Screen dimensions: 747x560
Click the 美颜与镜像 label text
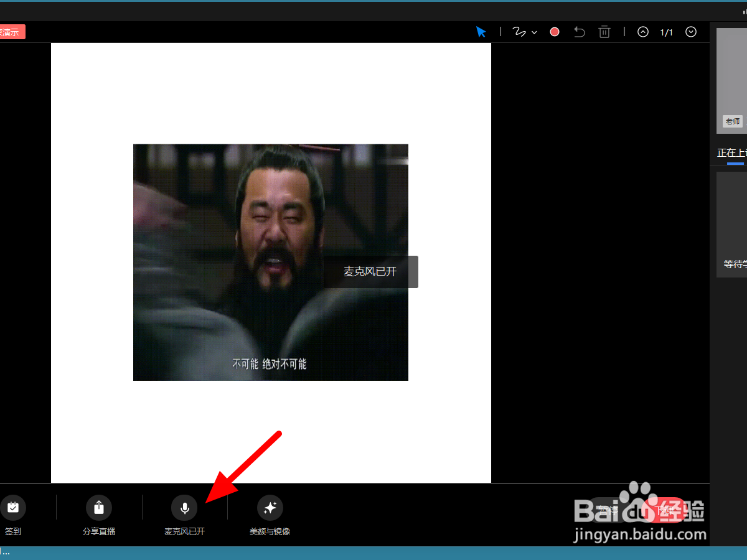tap(270, 531)
